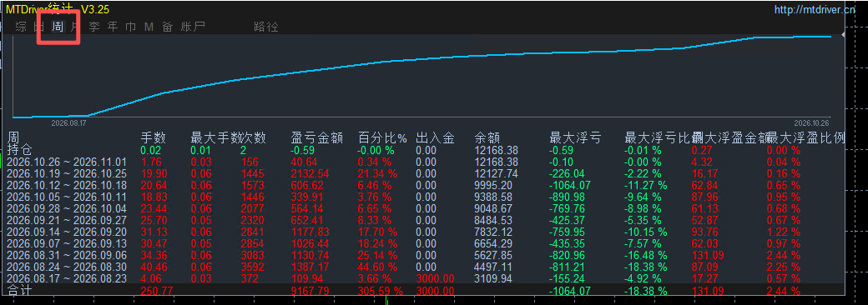868x305 pixels.
Task: Select the 2026.09.14 ~ 2026.09.20 week row
Action: click(x=67, y=232)
